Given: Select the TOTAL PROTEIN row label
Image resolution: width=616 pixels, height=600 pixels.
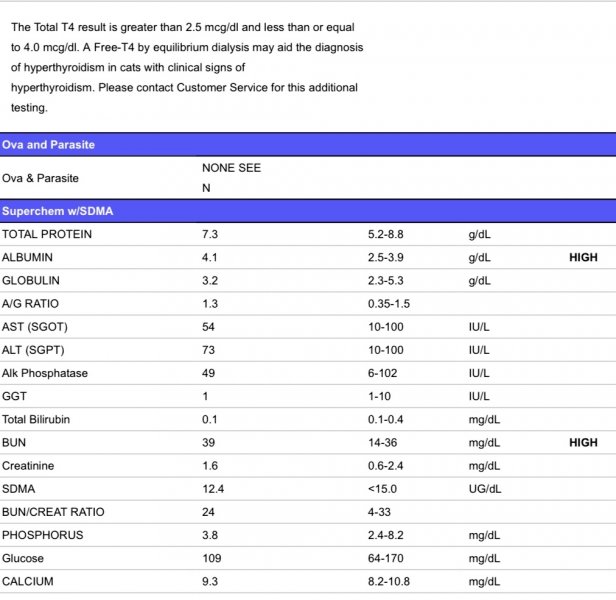Looking at the screenshot, I should (47, 234).
